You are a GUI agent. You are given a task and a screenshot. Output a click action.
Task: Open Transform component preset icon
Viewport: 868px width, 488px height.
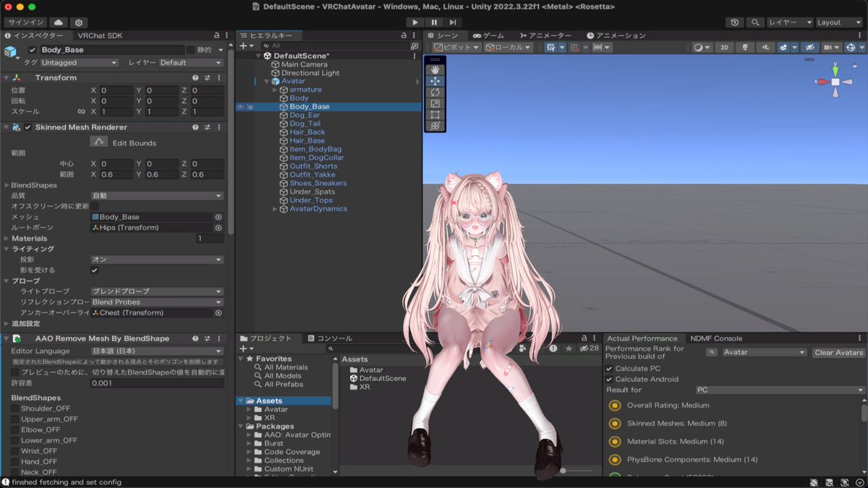[207, 77]
